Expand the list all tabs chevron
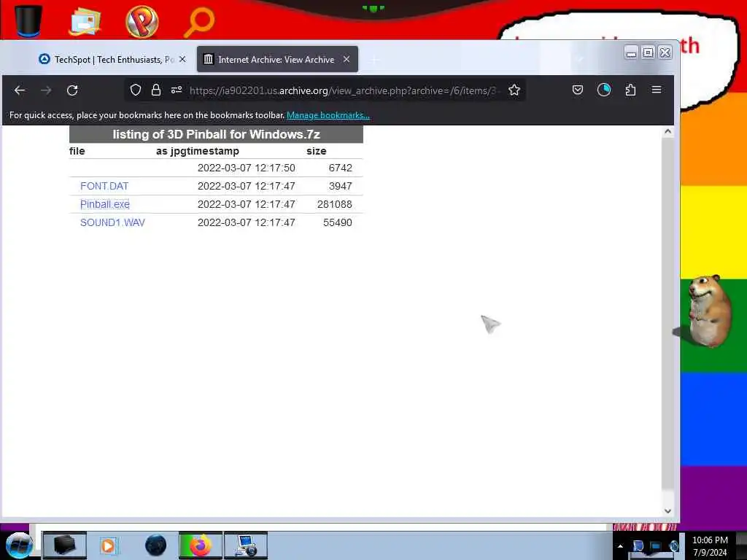 point(578,60)
